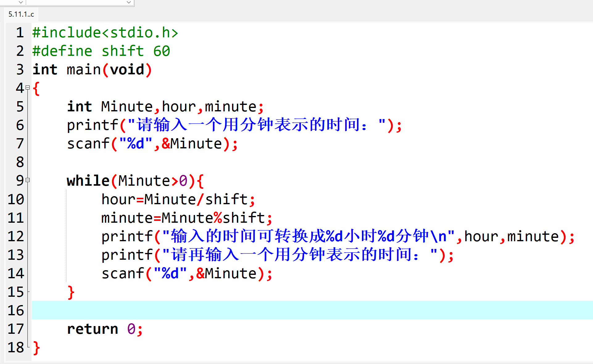Collapse the while loop fold at line 9
Image resolution: width=593 pixels, height=364 pixels.
tap(28, 180)
